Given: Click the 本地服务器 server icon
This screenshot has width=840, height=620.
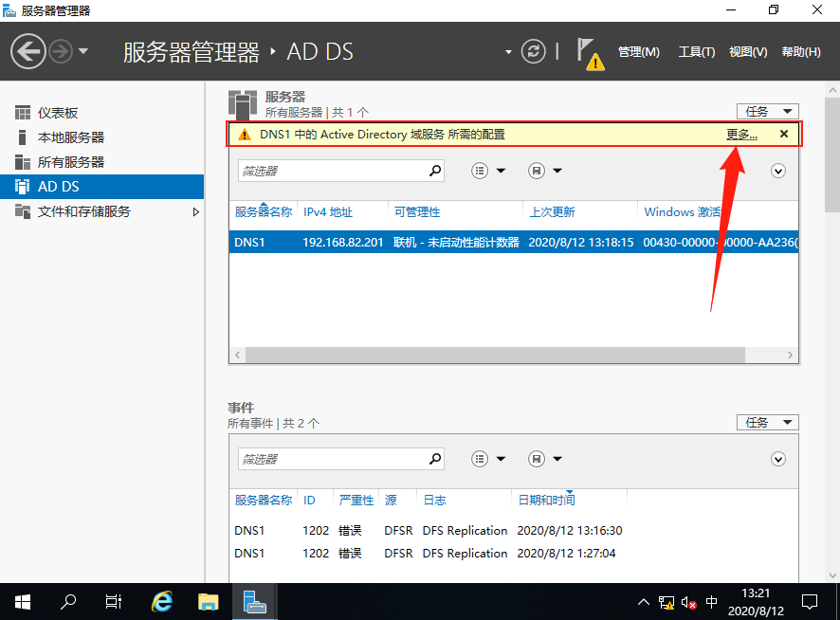Looking at the screenshot, I should [x=22, y=137].
